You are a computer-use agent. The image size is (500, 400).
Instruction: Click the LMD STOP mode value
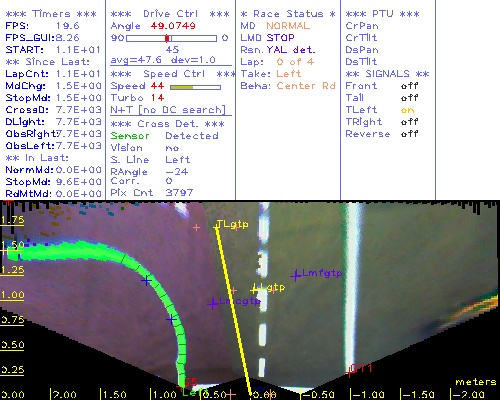[280, 38]
